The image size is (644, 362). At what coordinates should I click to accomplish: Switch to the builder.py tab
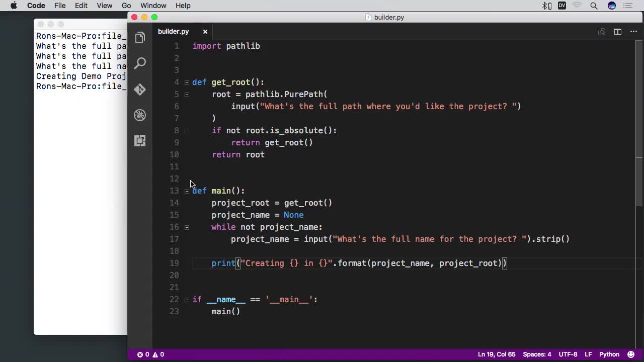point(173,31)
